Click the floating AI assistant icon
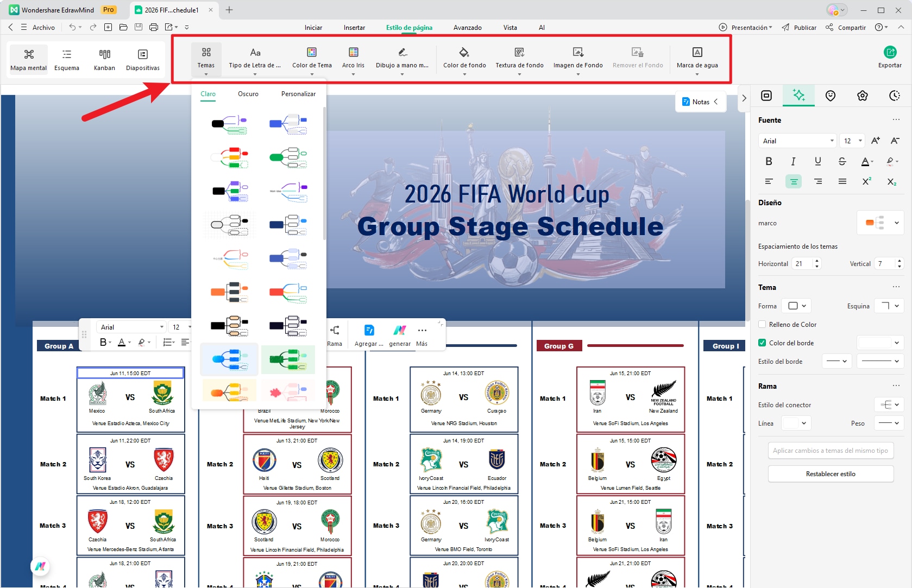 click(40, 567)
